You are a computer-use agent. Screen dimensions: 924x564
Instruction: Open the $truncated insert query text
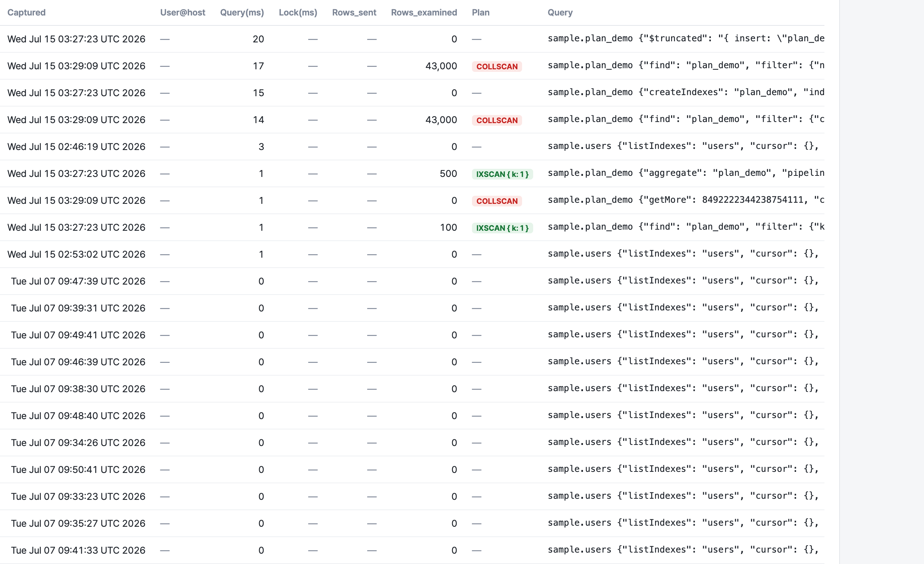[x=685, y=39]
